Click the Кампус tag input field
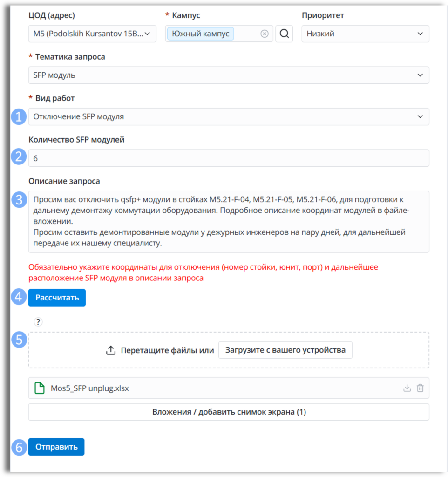Image resolution: width=448 pixels, height=477 pixels. point(219,34)
